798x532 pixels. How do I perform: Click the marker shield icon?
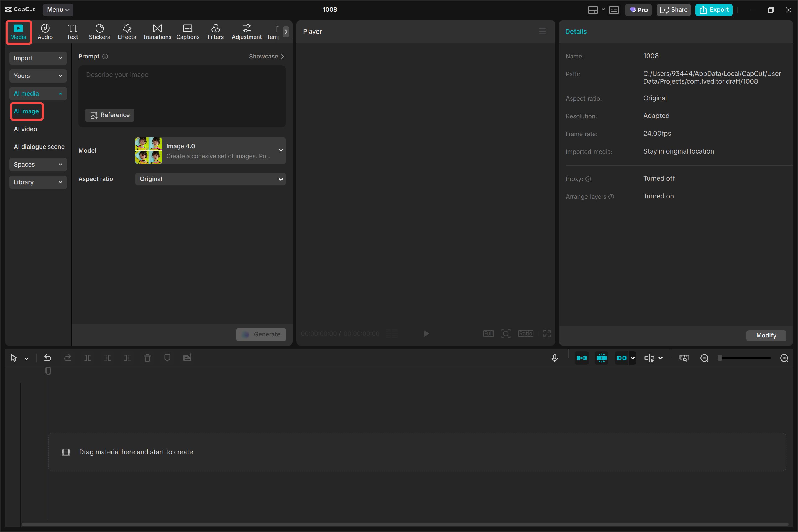coord(167,358)
